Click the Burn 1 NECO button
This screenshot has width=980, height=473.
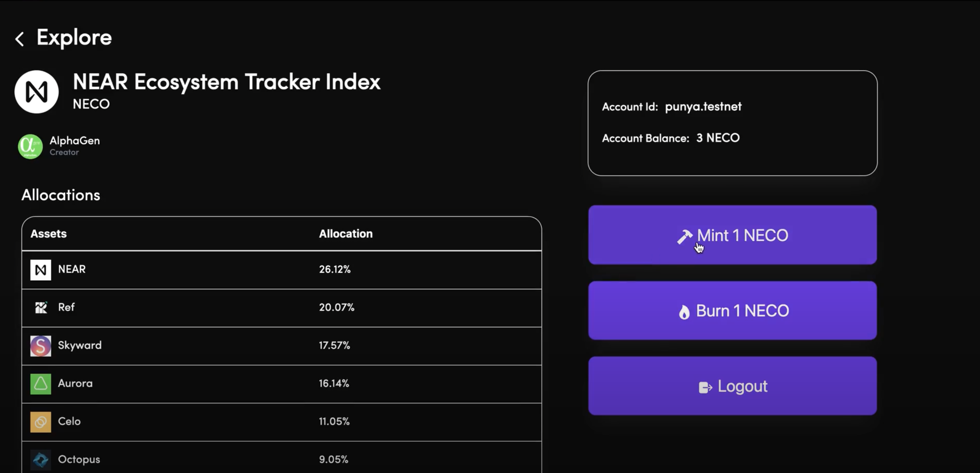pyautogui.click(x=732, y=310)
